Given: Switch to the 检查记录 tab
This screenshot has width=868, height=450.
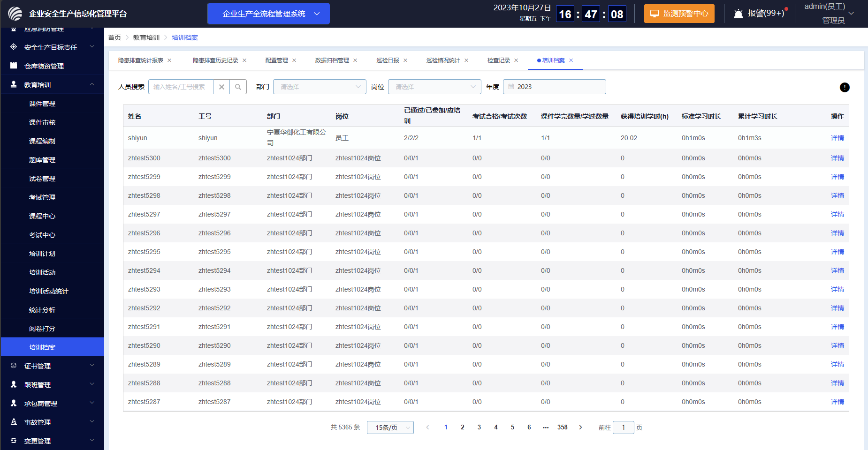Looking at the screenshot, I should pyautogui.click(x=499, y=60).
